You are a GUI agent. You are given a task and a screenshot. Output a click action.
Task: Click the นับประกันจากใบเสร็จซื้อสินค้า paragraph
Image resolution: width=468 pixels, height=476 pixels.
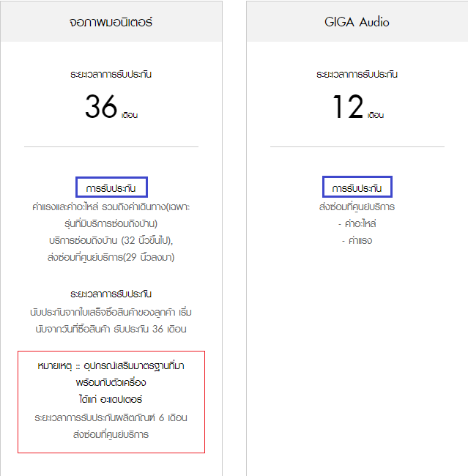tap(111, 321)
